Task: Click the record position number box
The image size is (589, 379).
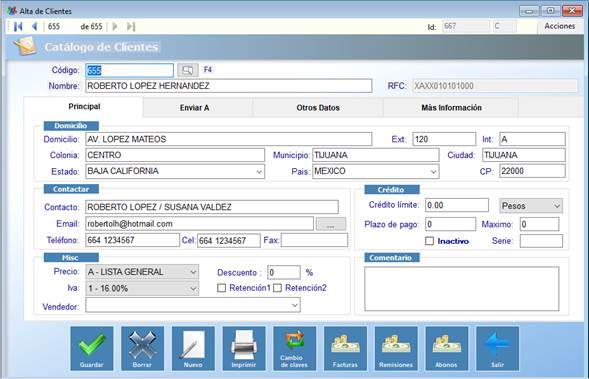Action: coord(62,26)
